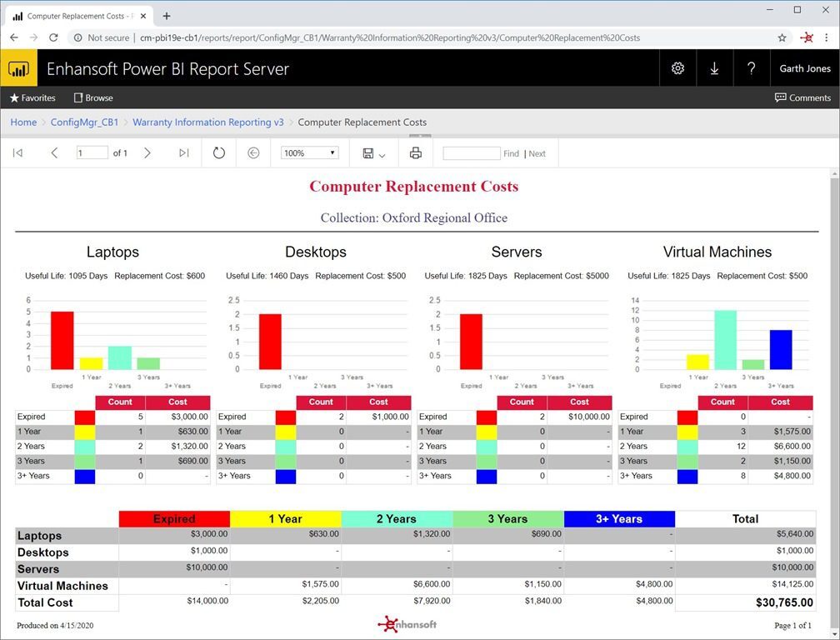Open the Help menu

pos(751,67)
